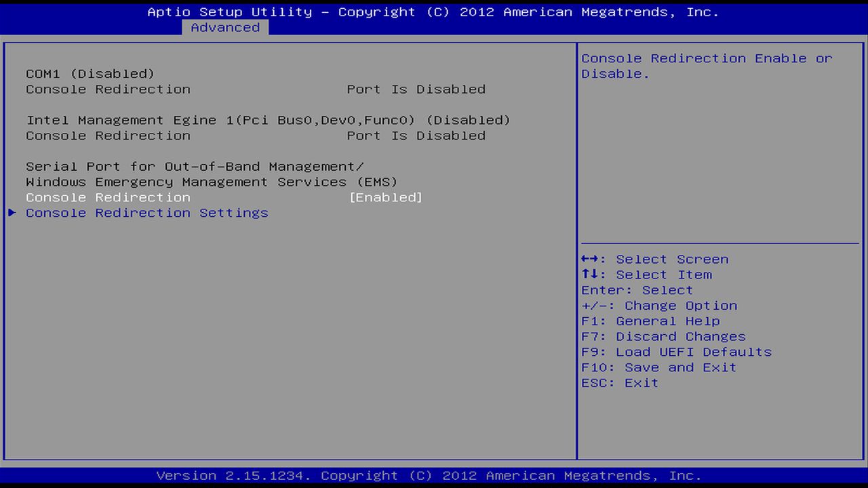This screenshot has height=488, width=868.
Task: Click the F1: General Help hint
Action: pyautogui.click(x=651, y=321)
